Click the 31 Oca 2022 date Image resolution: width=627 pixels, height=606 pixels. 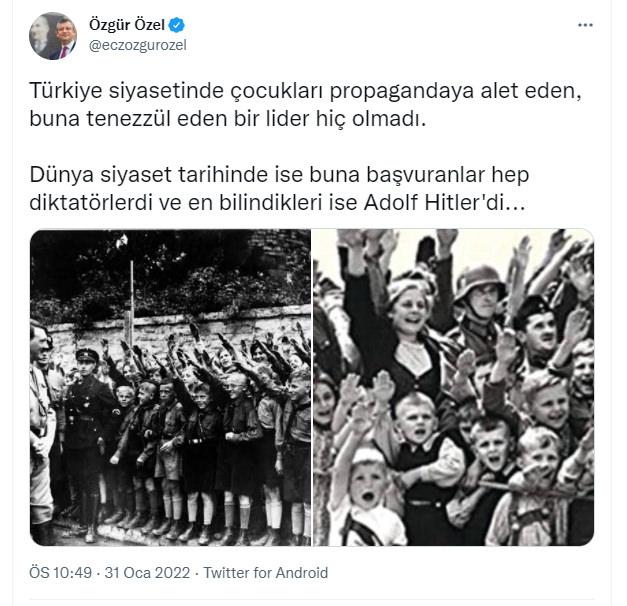coord(147,572)
